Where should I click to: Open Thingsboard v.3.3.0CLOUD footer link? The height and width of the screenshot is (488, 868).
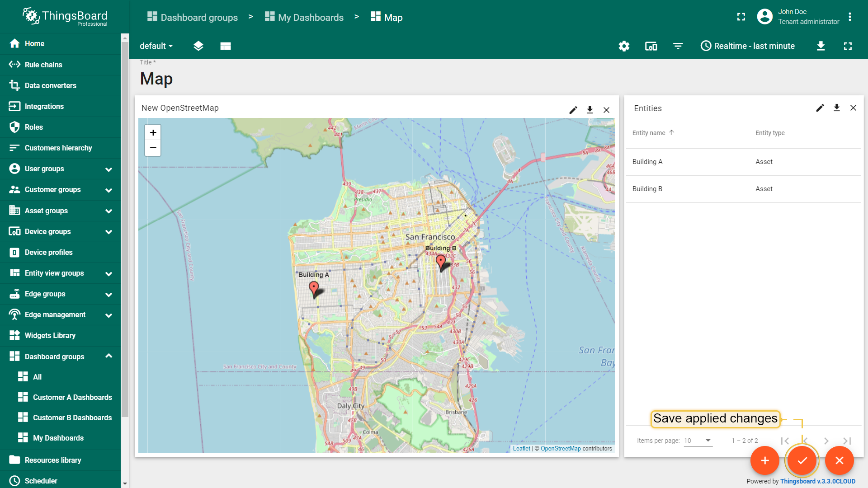(817, 481)
